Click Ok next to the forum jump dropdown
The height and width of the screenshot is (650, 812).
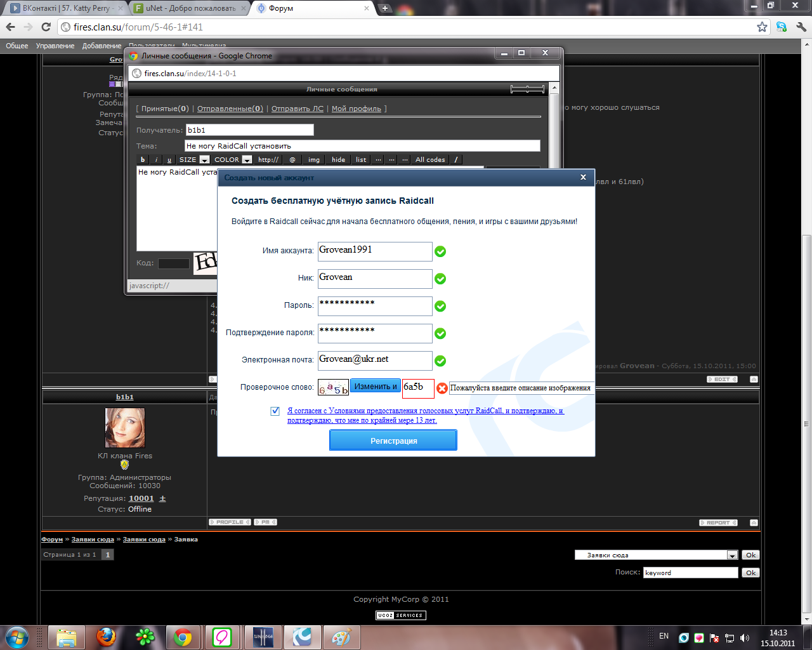click(751, 555)
